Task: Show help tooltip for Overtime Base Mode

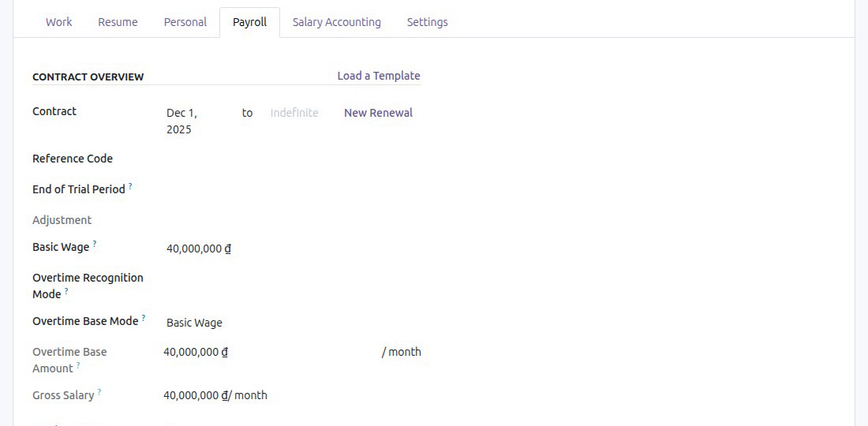Action: [144, 318]
